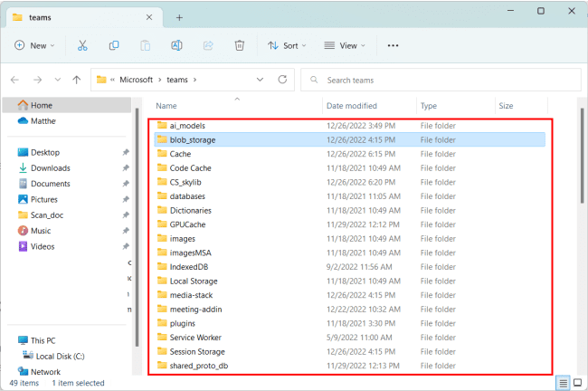
Task: Click the Rename icon in toolbar
Action: coord(176,45)
